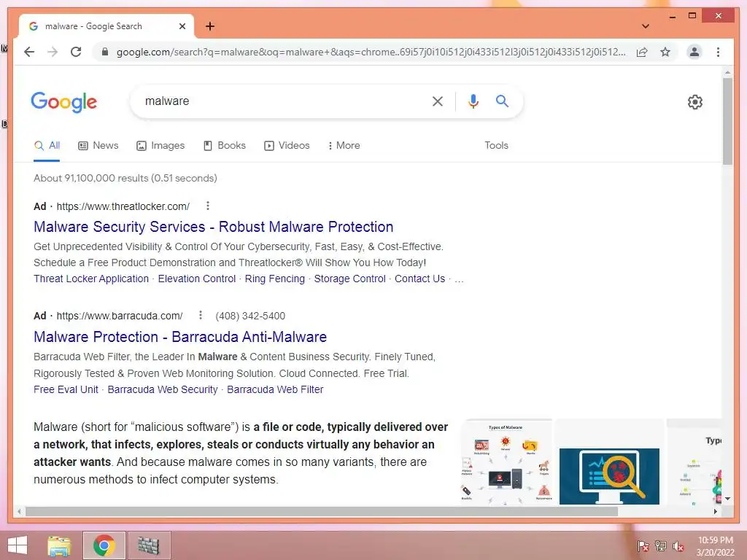Viewport: 747px width, 560px height.
Task: Open Chrome profile avatar
Action: coord(694,52)
